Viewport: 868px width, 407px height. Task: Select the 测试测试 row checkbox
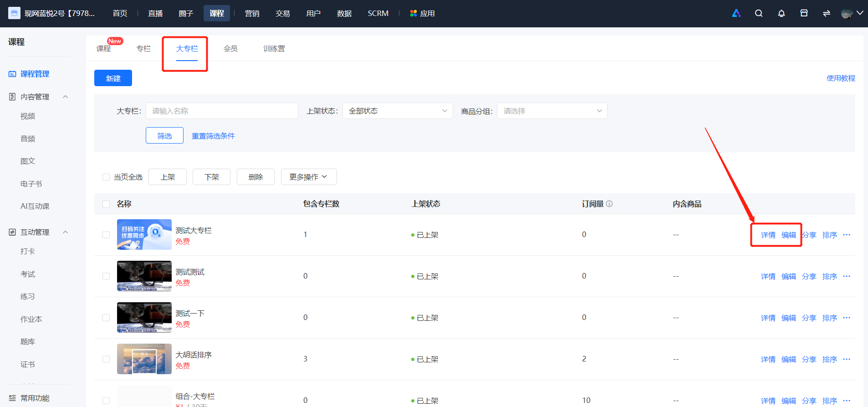tap(106, 276)
